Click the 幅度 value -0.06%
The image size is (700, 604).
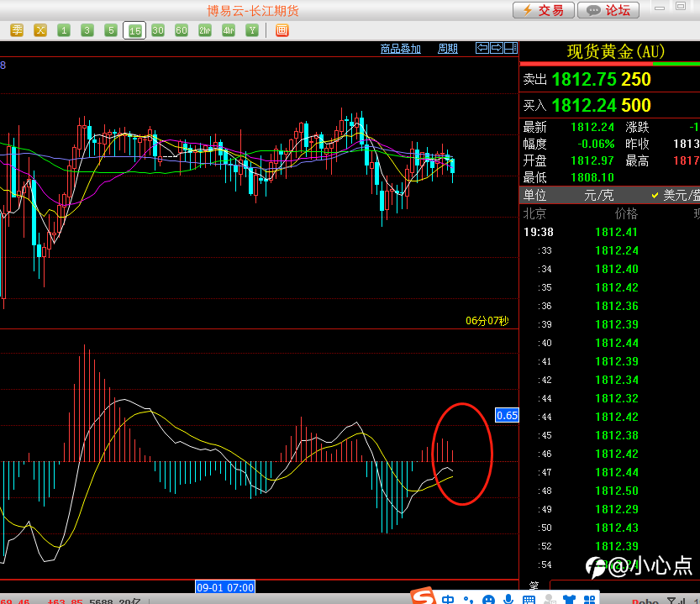click(596, 144)
